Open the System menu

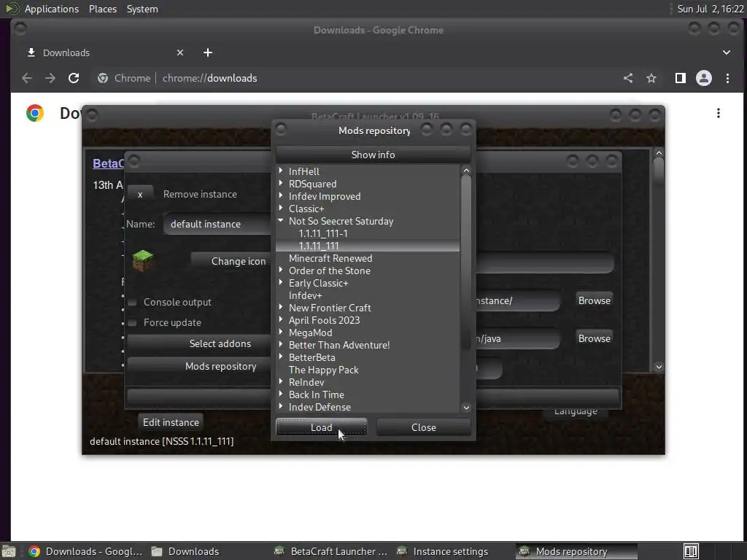pos(142,9)
